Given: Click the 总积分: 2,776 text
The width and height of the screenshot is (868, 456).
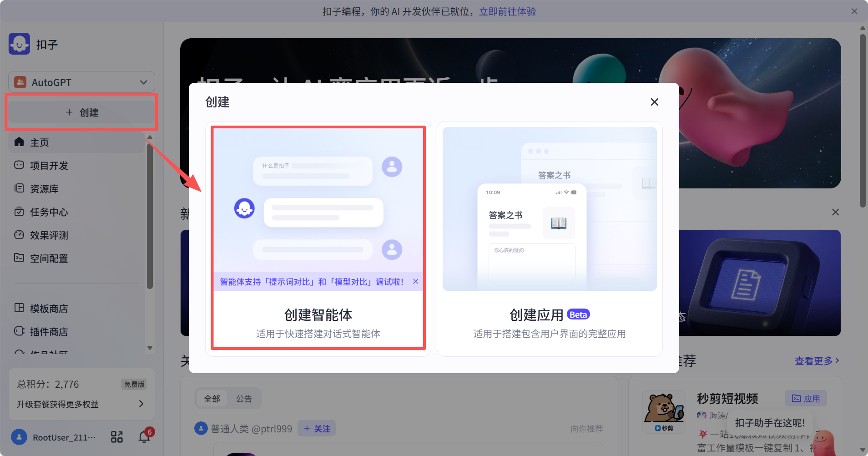Looking at the screenshot, I should coord(48,384).
